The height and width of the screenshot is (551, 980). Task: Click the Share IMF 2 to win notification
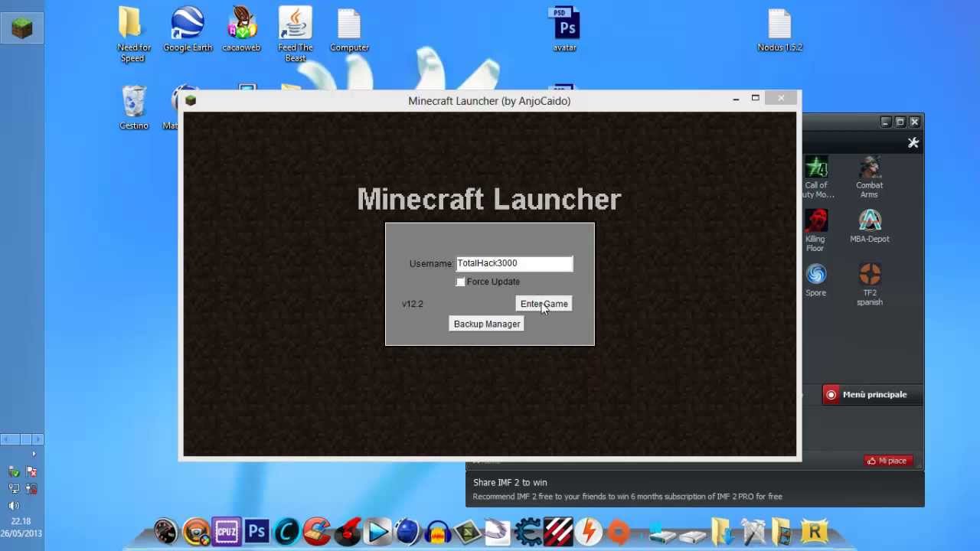click(x=695, y=489)
